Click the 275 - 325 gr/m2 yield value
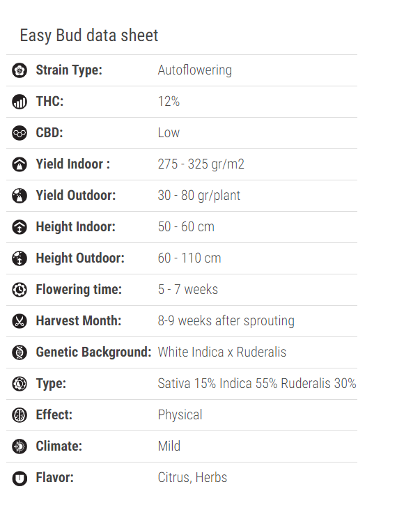Viewport: 420px width, 505px height. (201, 164)
